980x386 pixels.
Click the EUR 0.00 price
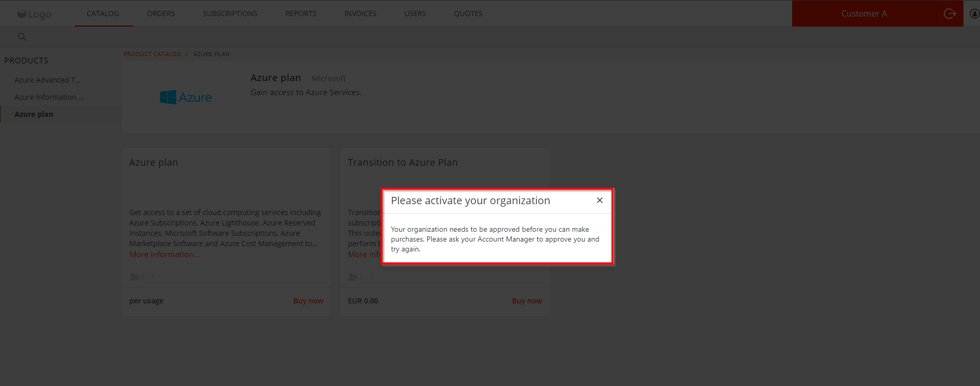point(363,301)
